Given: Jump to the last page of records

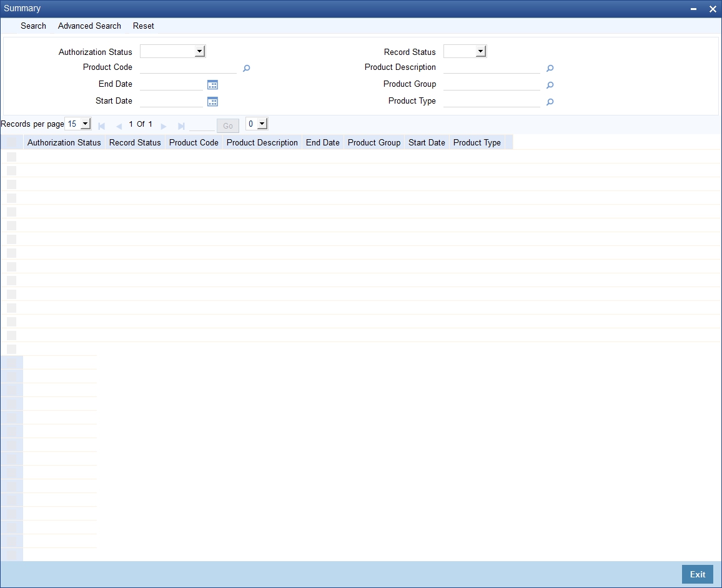Looking at the screenshot, I should pyautogui.click(x=181, y=126).
